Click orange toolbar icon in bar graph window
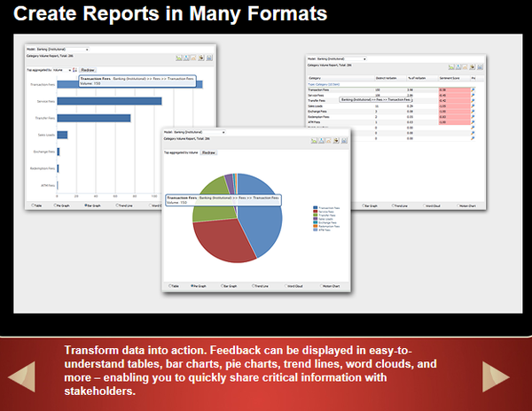The height and width of the screenshot is (411, 532). 193,58
